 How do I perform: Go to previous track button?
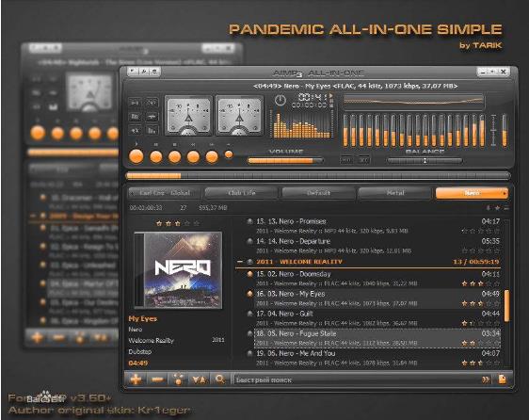pos(193,157)
